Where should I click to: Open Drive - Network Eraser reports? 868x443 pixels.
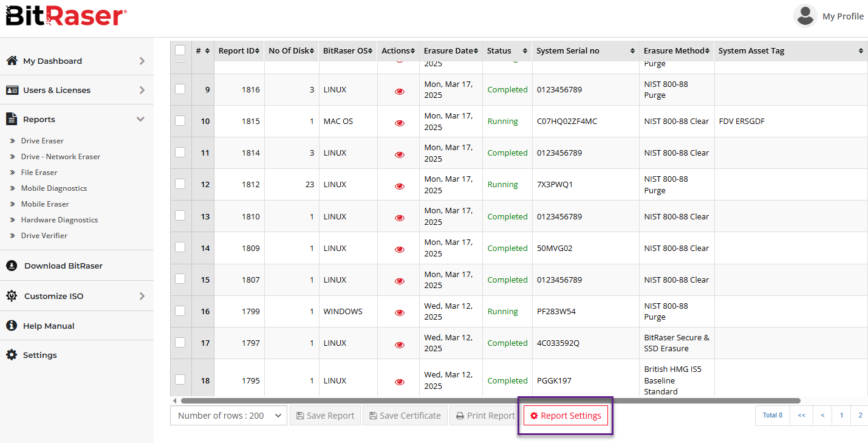tap(61, 157)
